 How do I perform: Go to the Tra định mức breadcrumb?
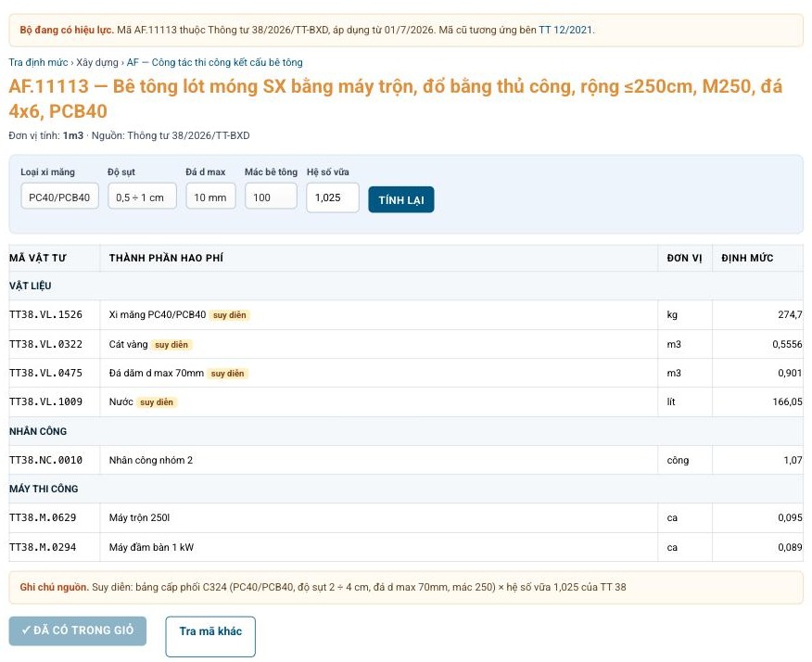[38, 63]
